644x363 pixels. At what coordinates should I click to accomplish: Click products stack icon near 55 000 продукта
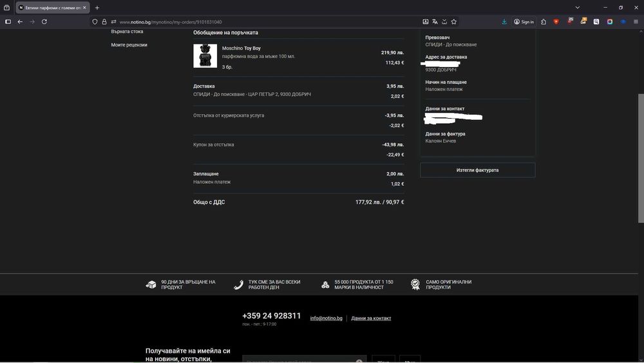[325, 284]
